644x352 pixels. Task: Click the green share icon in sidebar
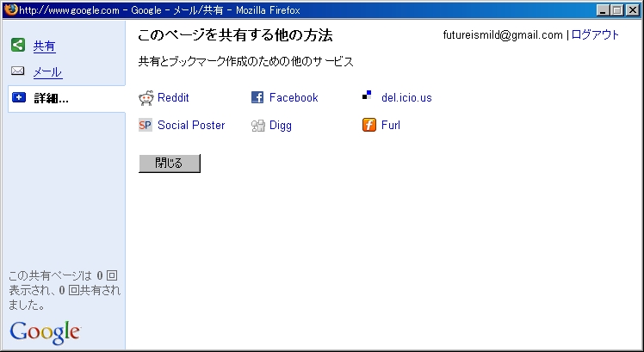[18, 45]
